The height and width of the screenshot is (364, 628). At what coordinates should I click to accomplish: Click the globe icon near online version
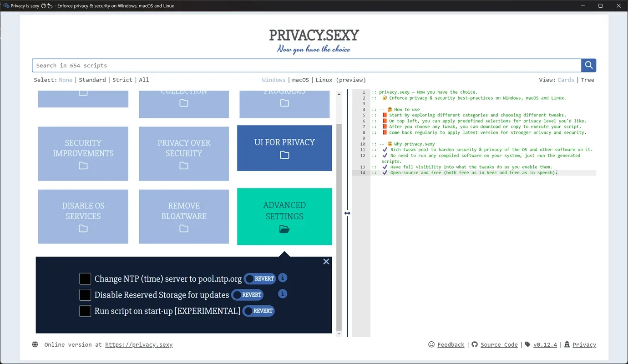click(x=35, y=344)
